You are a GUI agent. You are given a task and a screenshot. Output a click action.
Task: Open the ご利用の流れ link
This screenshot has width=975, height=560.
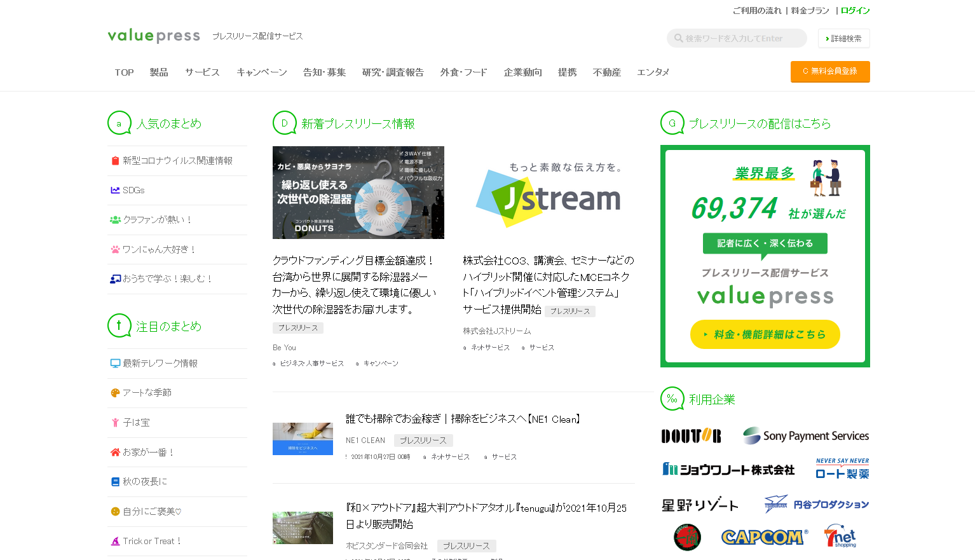tap(756, 11)
